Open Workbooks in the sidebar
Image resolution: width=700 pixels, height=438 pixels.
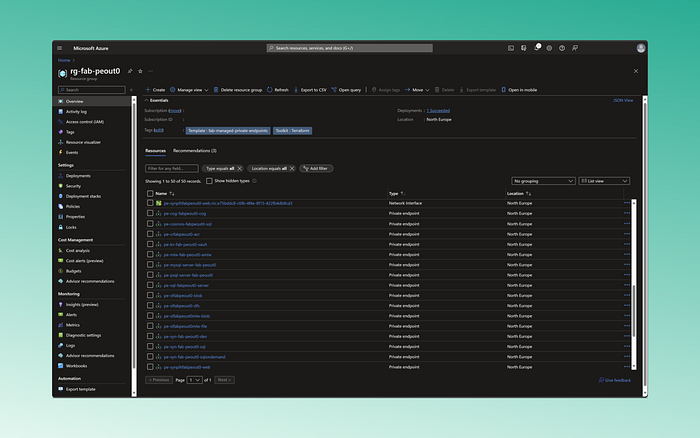point(76,366)
